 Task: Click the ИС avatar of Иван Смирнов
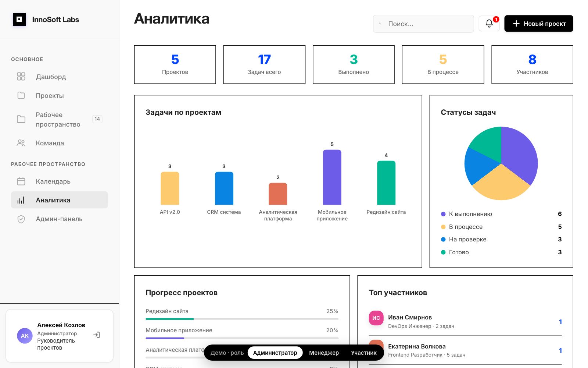pyautogui.click(x=376, y=318)
